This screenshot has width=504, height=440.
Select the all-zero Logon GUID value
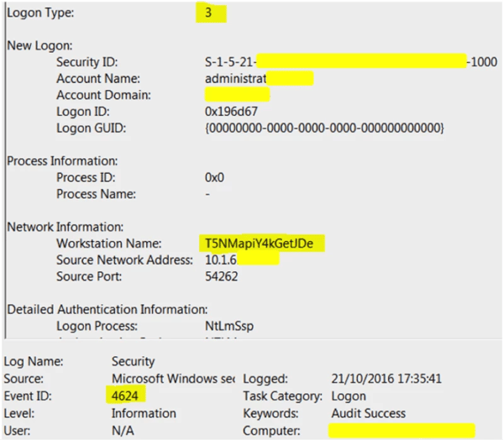click(x=324, y=128)
